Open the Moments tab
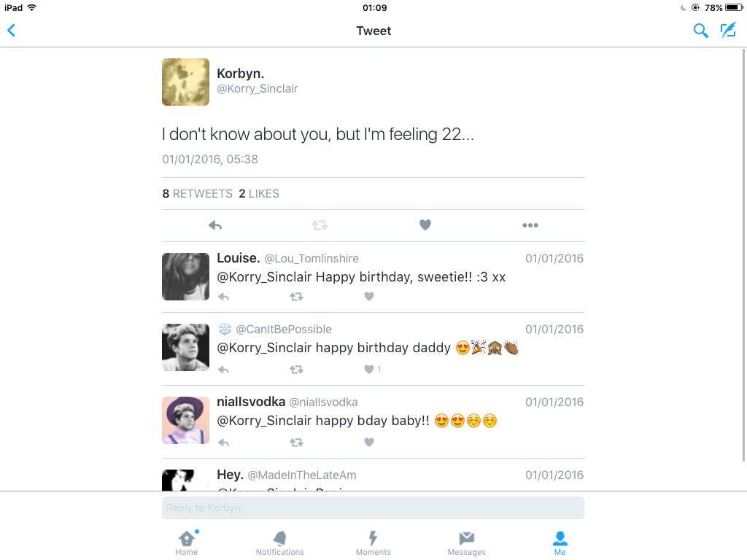This screenshot has height=560, width=747. coord(373,543)
